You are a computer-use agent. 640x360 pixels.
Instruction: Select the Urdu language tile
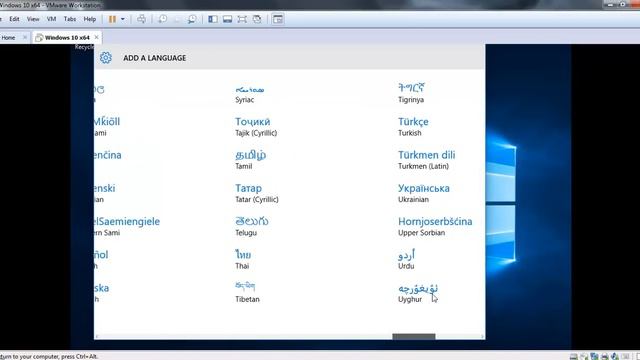point(407,260)
